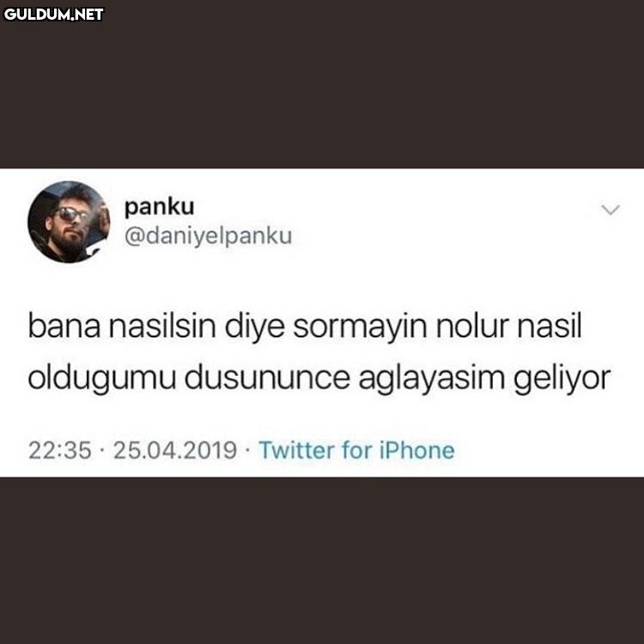
Task: Click the word 'aglayasim' in the tweet
Action: 432,380
